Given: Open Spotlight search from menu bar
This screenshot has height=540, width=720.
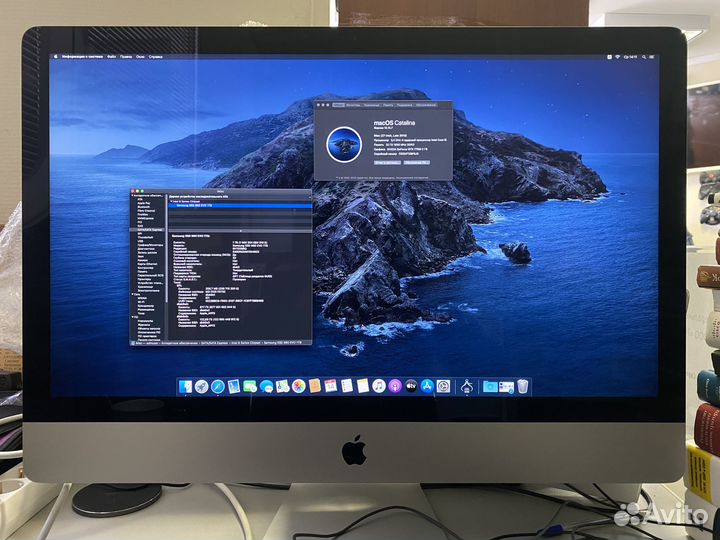Looking at the screenshot, I should point(644,57).
